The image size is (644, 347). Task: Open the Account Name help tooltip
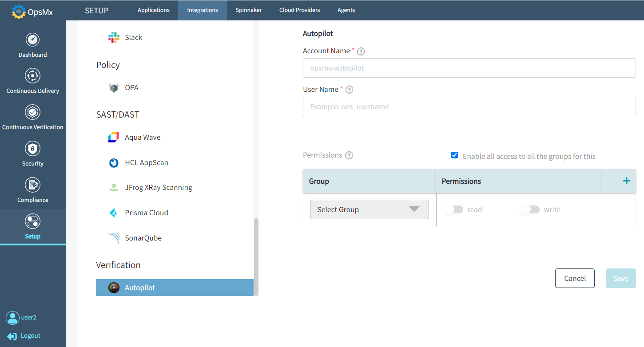tap(360, 51)
